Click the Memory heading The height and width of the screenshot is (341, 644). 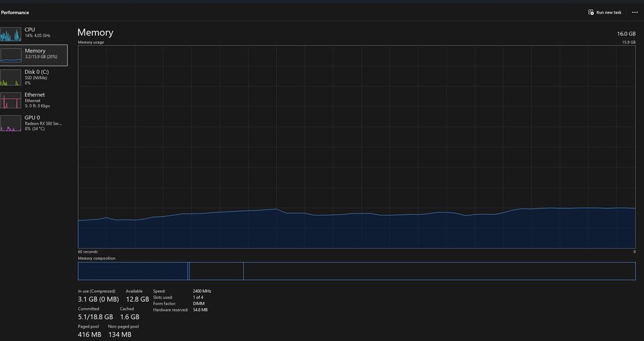pos(95,32)
